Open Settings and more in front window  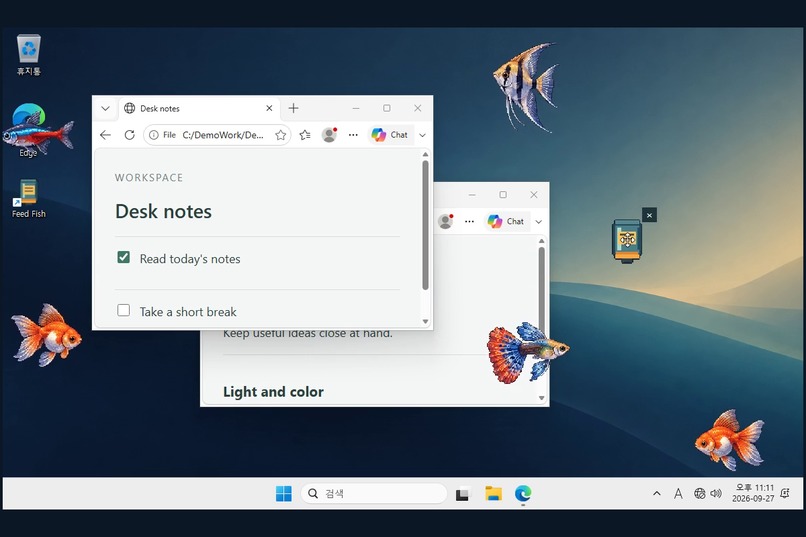353,135
